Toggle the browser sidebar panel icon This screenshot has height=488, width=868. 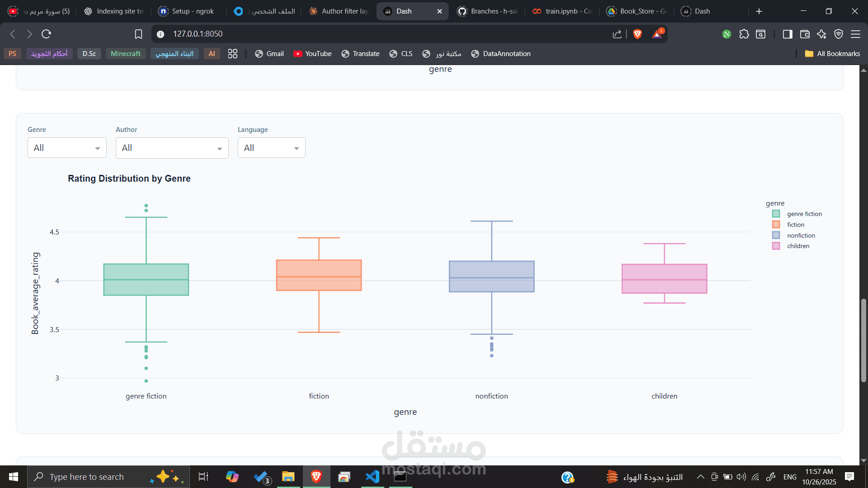[788, 34]
